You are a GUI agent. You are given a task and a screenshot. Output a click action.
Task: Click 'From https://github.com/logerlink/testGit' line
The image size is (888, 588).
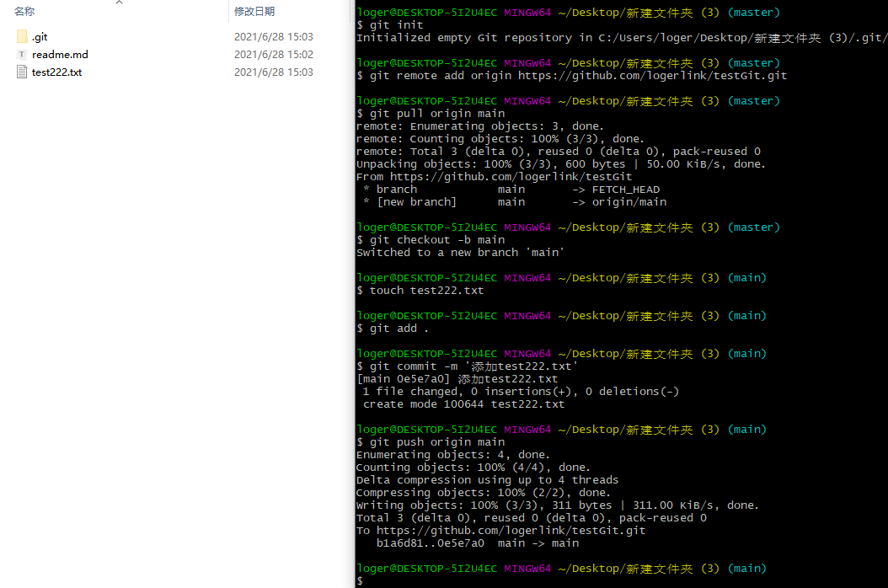click(x=494, y=177)
